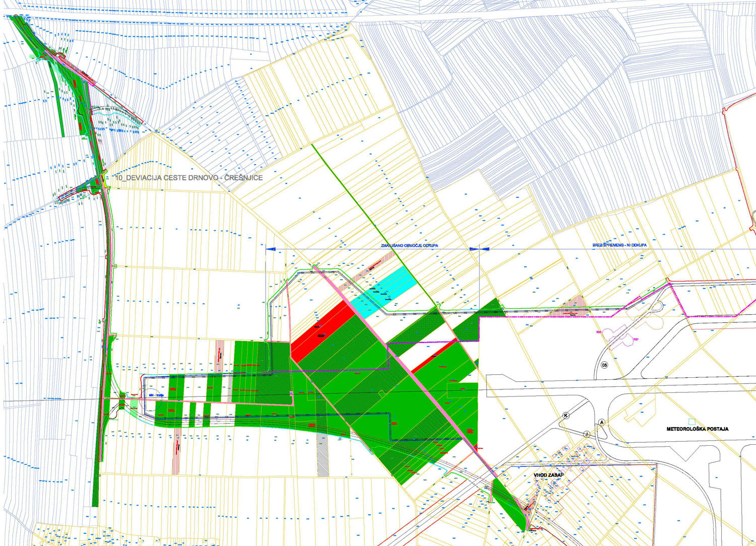Image resolution: width=756 pixels, height=546 pixels.
Task: Click left blue arrowhead of Zmanjšano območje dimension
Action: click(271, 249)
